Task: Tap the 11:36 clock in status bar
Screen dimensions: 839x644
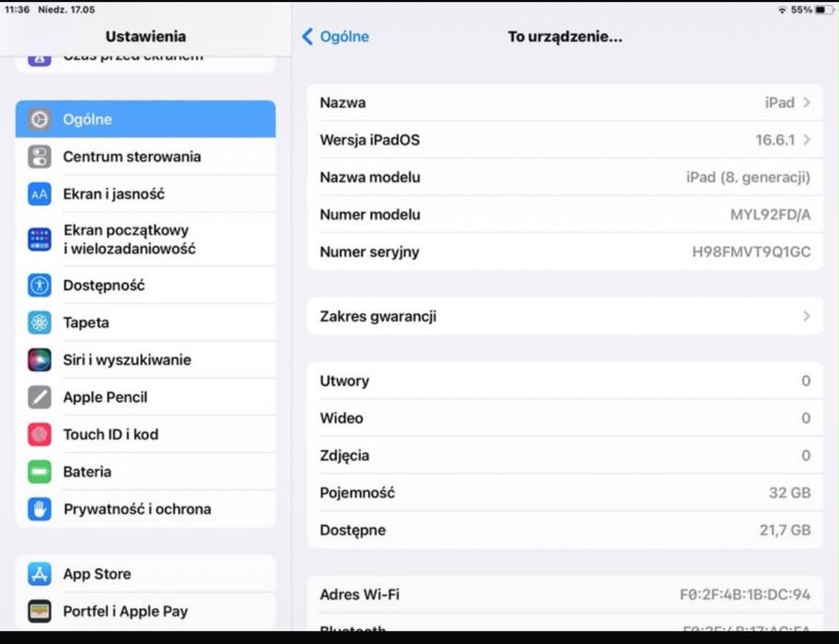Action: [x=17, y=9]
